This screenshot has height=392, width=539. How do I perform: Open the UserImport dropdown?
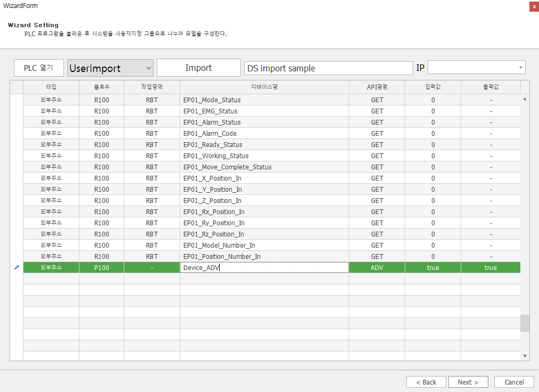coord(110,68)
